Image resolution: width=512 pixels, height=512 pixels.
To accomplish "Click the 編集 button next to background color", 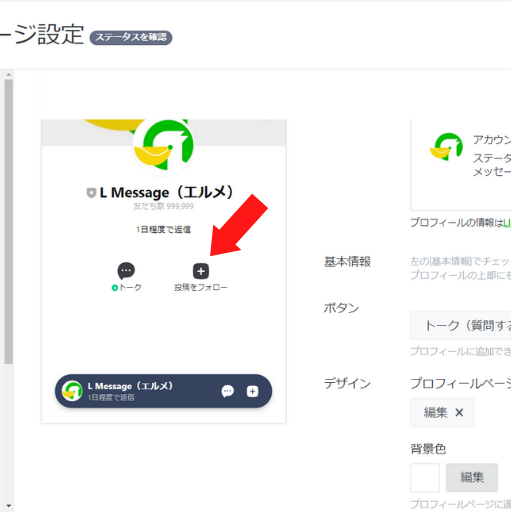I will coord(472,477).
